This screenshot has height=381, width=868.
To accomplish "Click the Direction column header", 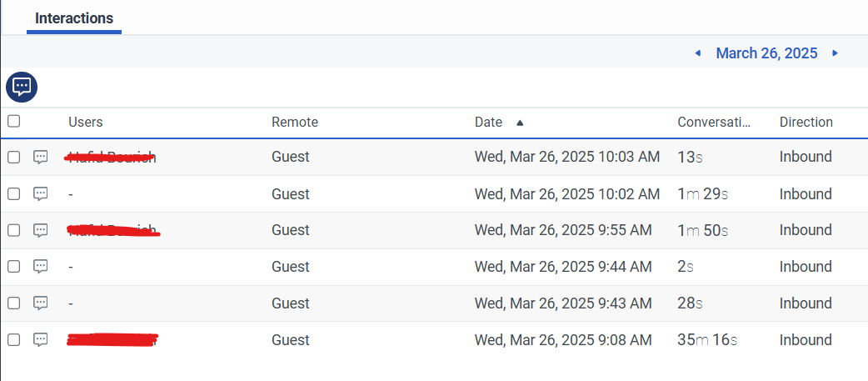I will click(x=806, y=122).
